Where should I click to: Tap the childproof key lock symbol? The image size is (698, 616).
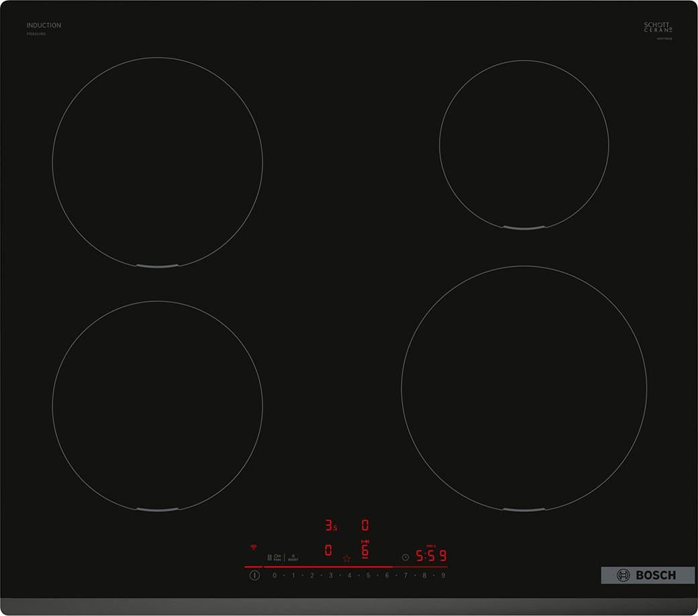pyautogui.click(x=277, y=557)
